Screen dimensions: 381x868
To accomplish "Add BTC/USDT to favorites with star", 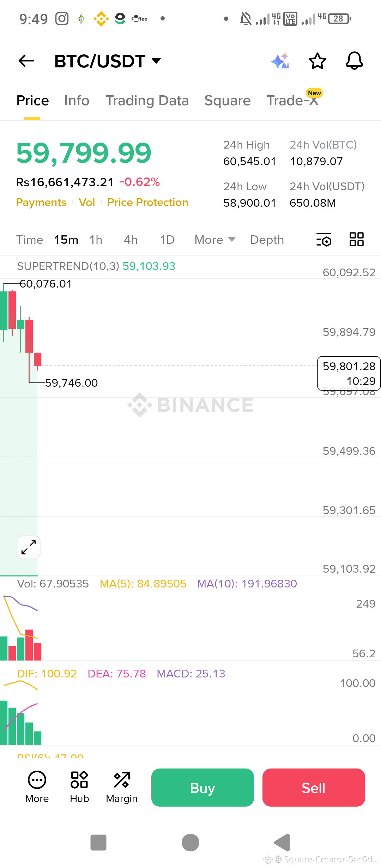I will [317, 61].
